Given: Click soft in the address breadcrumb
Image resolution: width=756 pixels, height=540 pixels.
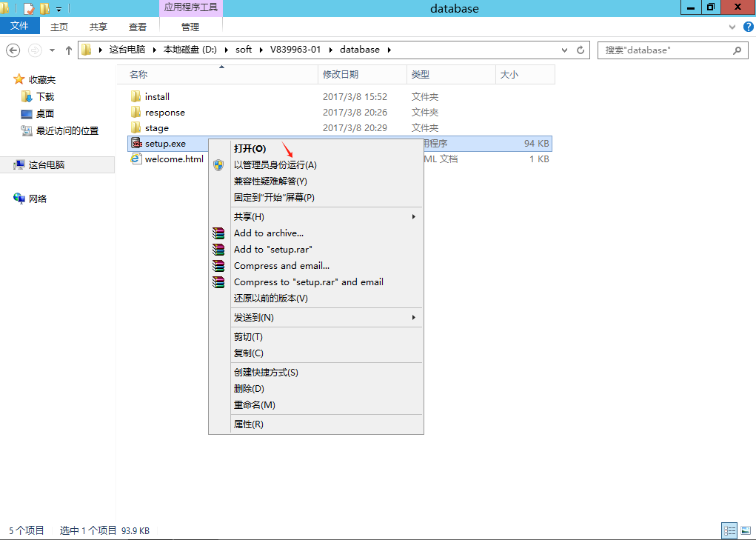Looking at the screenshot, I should click(244, 50).
